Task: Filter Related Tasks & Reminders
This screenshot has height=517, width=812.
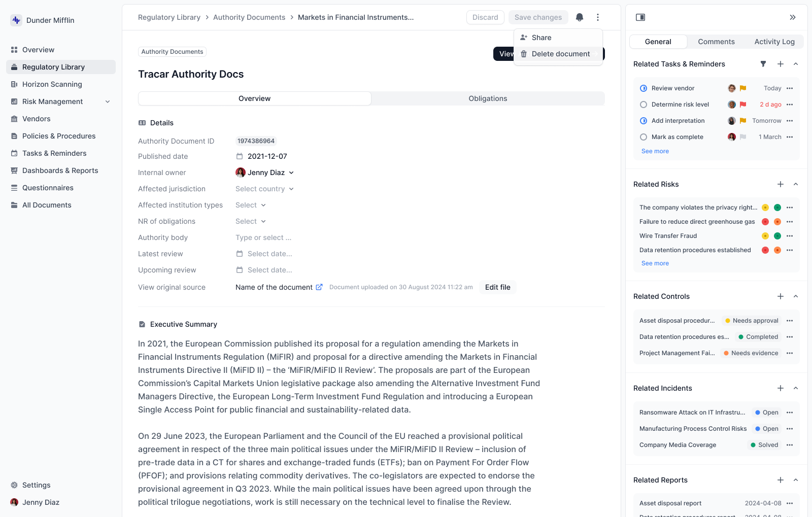Action: (x=763, y=64)
